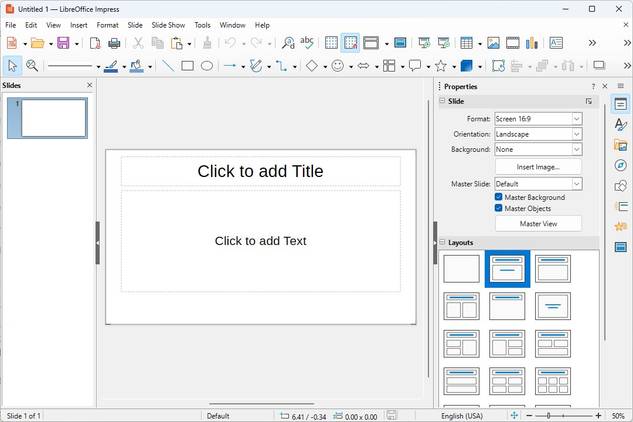Click the Insert Table icon
Viewport: 633px width, 422px height.
pyautogui.click(x=466, y=43)
